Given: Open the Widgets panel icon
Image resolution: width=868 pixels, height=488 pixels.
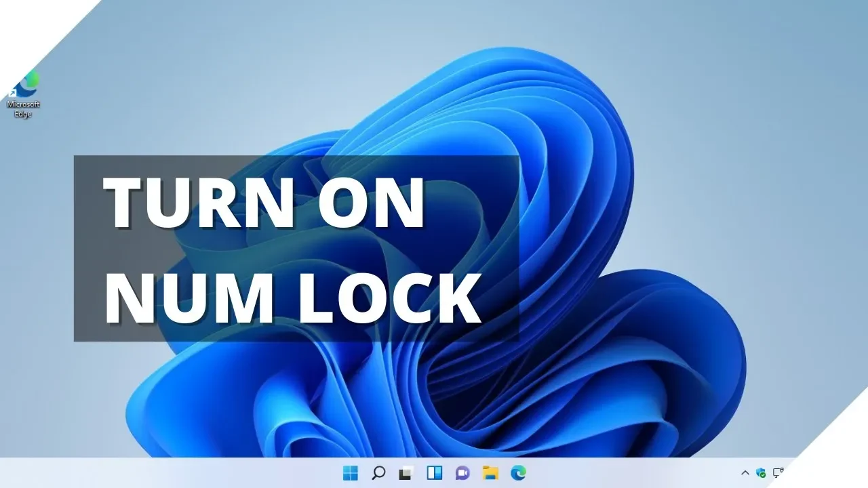Looking at the screenshot, I should (x=434, y=473).
